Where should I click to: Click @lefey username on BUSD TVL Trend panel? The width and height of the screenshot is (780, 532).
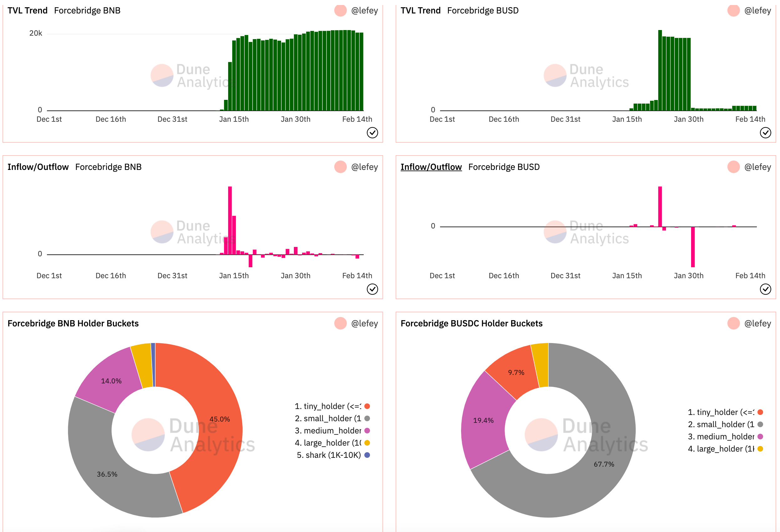(757, 10)
